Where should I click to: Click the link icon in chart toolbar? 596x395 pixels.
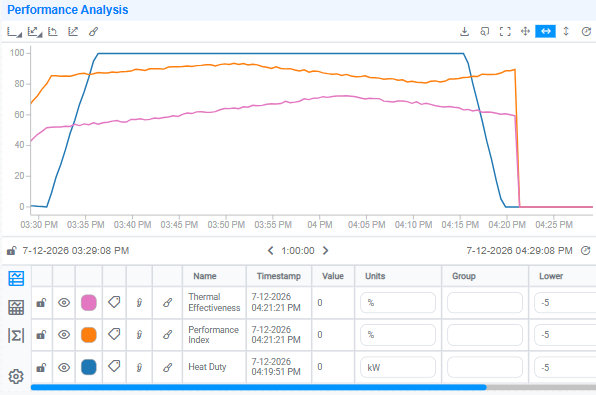[x=94, y=32]
